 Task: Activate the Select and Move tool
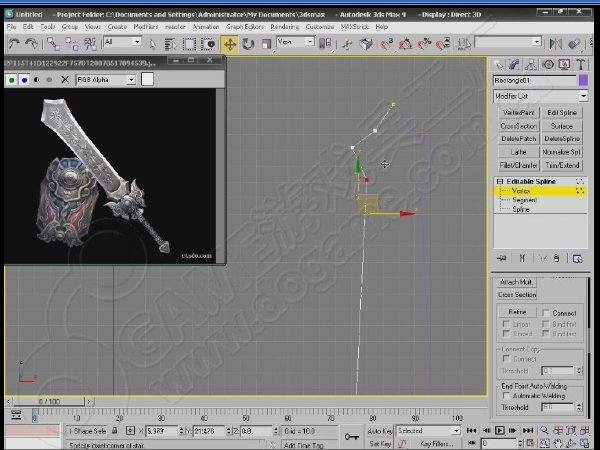(230, 44)
